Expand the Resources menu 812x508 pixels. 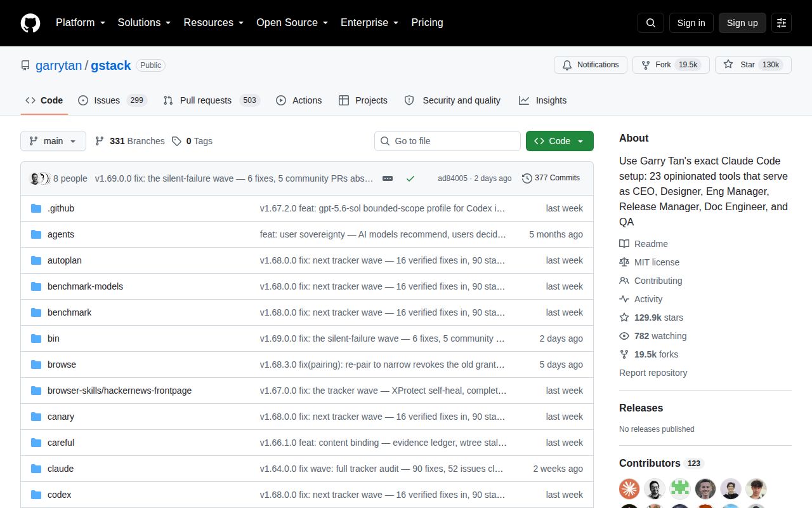[214, 22]
